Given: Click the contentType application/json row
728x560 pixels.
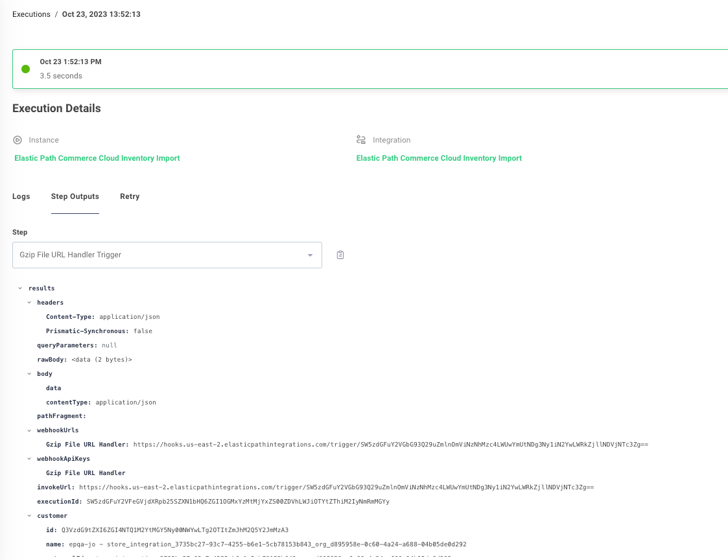Looking at the screenshot, I should 100,402.
